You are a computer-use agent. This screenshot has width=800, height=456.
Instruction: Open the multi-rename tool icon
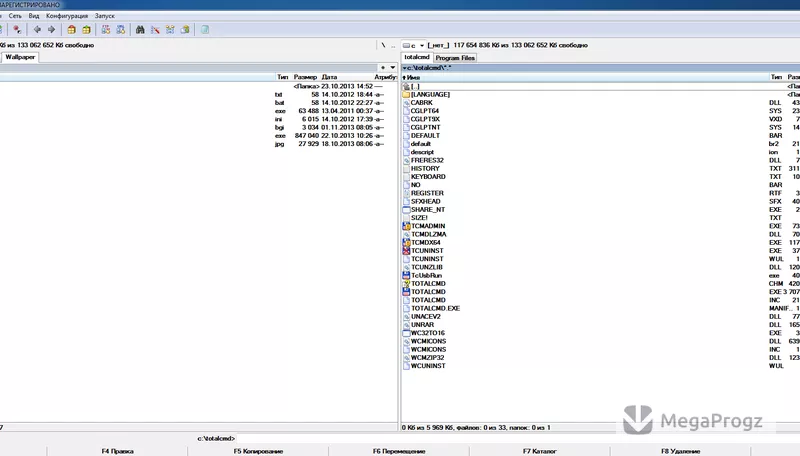[x=155, y=30]
